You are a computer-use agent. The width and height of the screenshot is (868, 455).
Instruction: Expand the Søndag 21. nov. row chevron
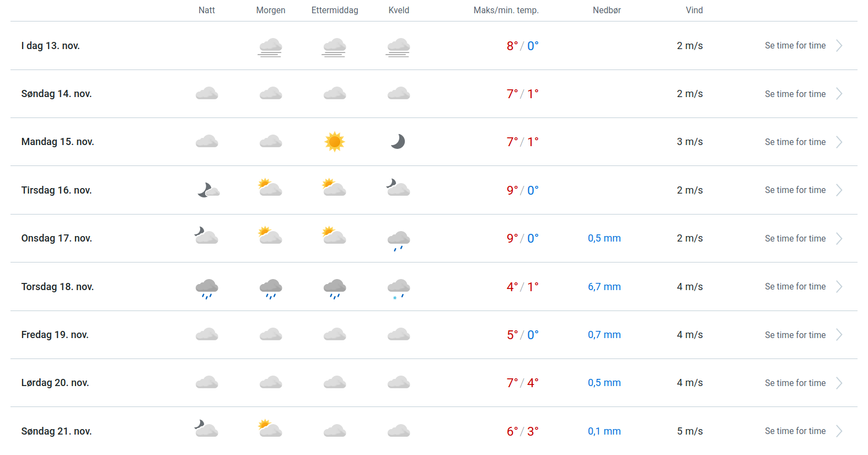pyautogui.click(x=839, y=431)
